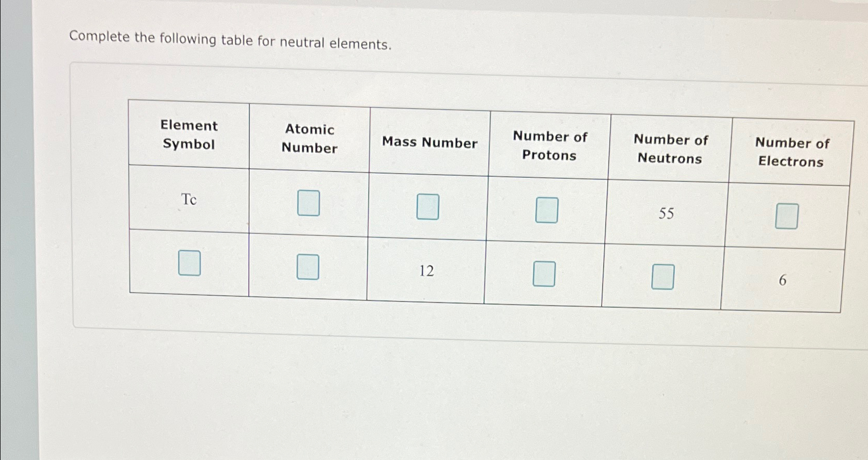Screen dimensions: 868x460
Task: Click the cell showing 55 neutrons
Action: click(667, 213)
